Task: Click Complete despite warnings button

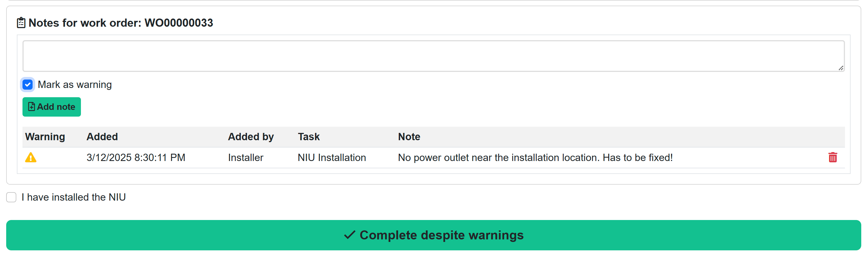Action: pyautogui.click(x=434, y=235)
